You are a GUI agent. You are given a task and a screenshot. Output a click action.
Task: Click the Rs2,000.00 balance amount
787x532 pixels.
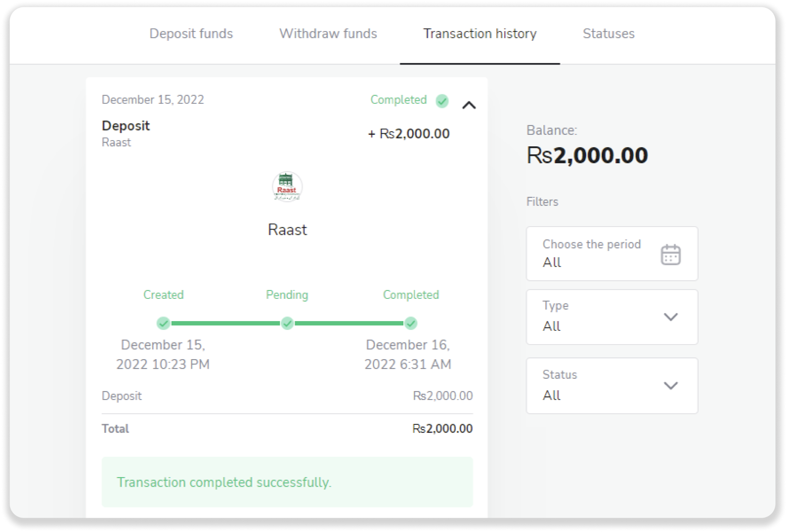[587, 156]
